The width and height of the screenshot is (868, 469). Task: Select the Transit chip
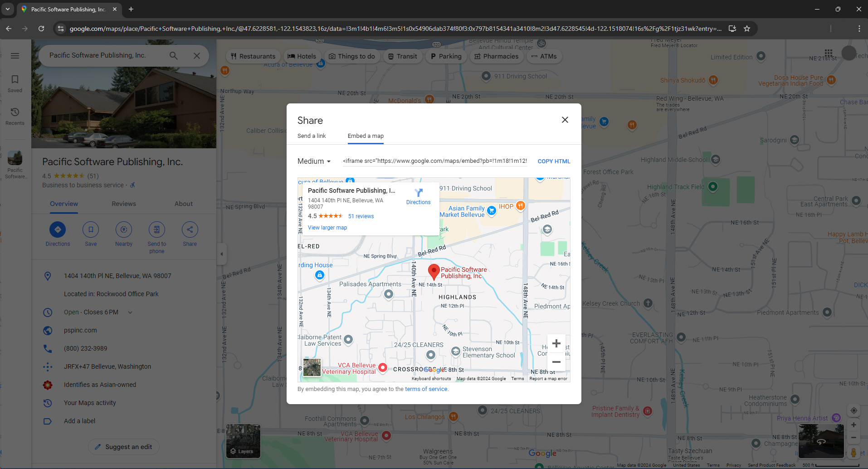coord(403,56)
